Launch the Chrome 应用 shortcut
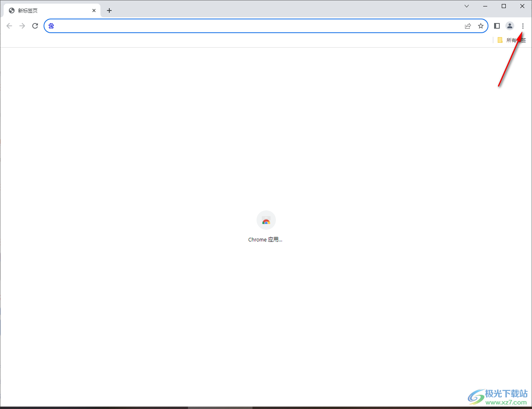Viewport: 532px width, 409px height. pyautogui.click(x=266, y=227)
